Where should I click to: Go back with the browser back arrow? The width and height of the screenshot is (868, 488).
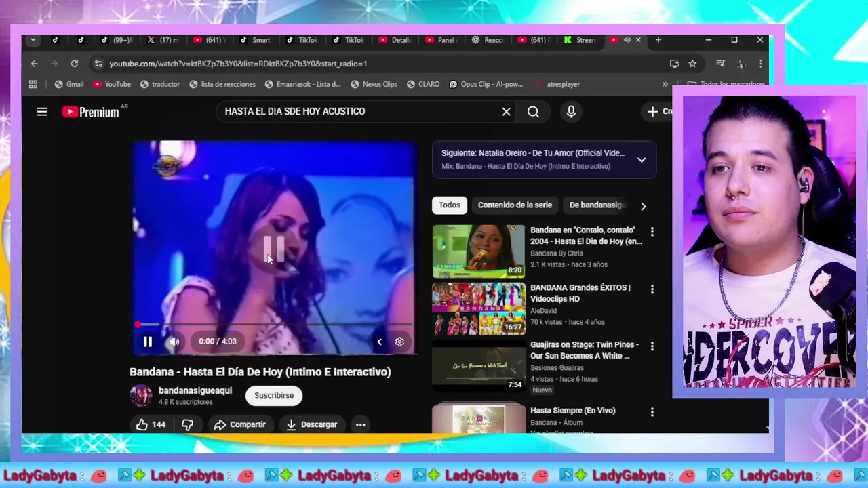34,64
